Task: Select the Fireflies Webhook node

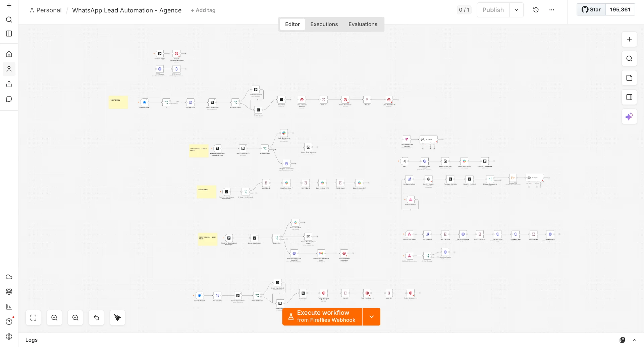Action: point(411,200)
